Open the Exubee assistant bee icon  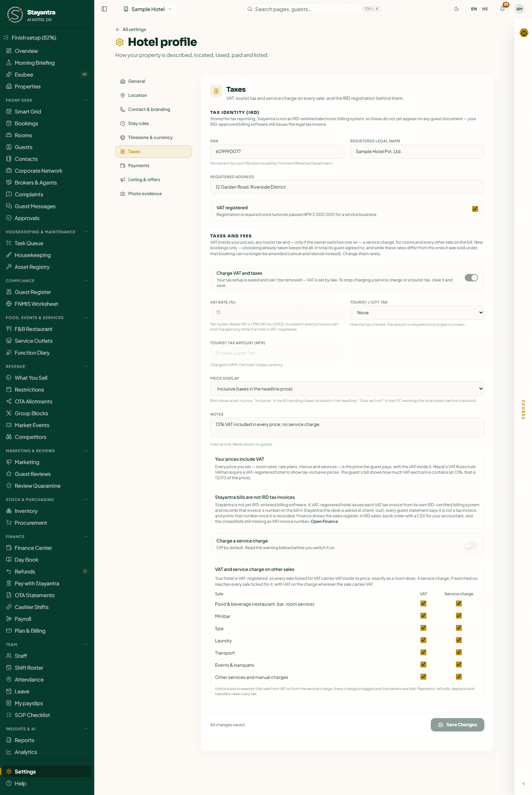coord(524,33)
